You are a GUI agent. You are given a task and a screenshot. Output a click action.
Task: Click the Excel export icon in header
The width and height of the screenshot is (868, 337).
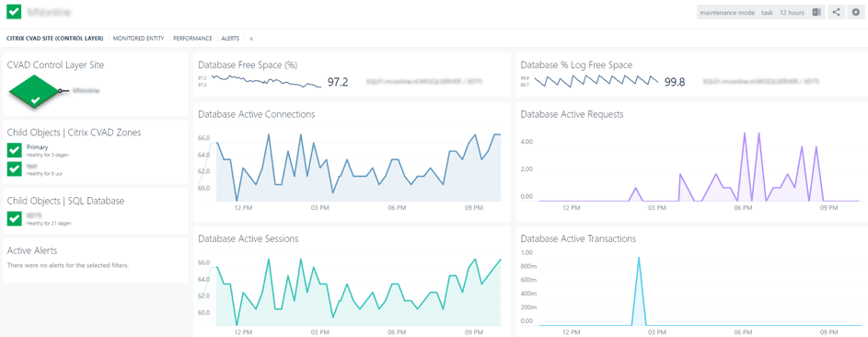816,13
